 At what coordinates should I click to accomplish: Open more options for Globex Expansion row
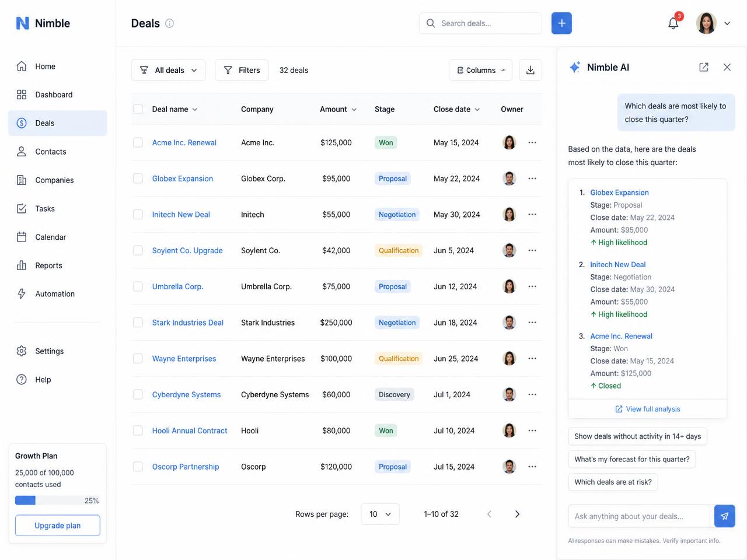tap(532, 178)
